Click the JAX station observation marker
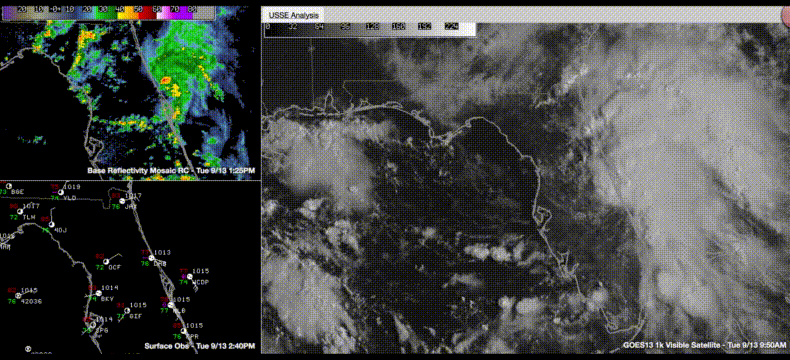This screenshot has width=790, height=360. point(121,201)
